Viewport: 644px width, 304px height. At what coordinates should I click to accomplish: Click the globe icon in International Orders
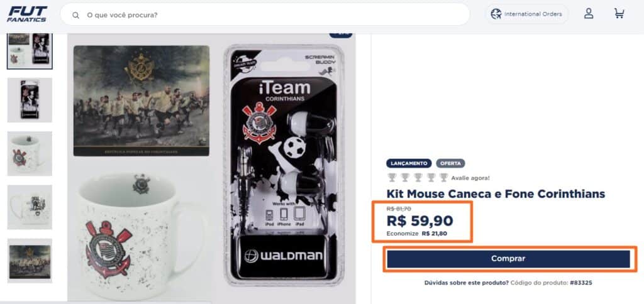pos(496,14)
